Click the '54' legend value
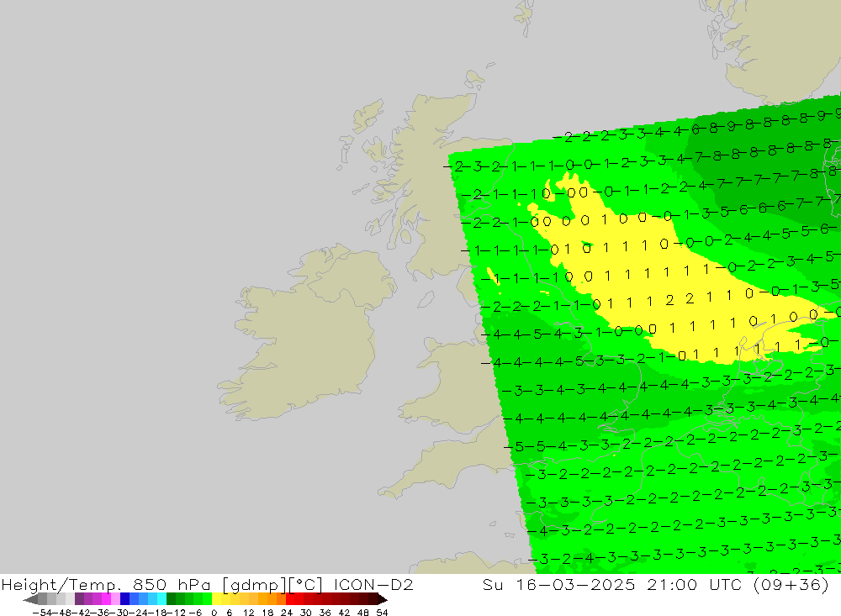The width and height of the screenshot is (841, 616). (382, 613)
